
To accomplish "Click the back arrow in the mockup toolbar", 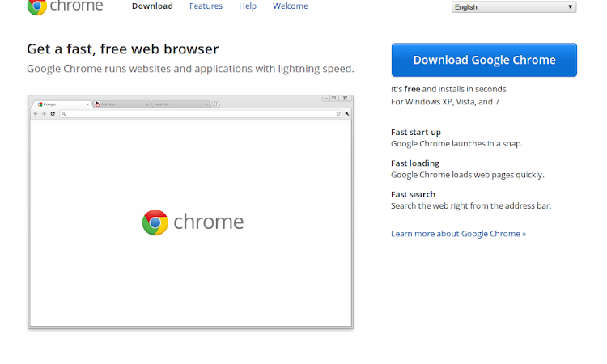I will (x=36, y=114).
